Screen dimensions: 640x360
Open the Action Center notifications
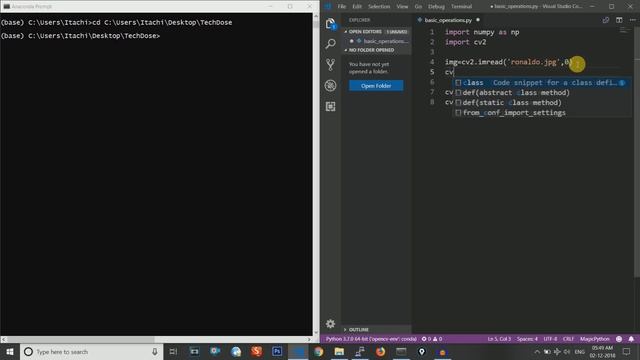click(x=627, y=351)
